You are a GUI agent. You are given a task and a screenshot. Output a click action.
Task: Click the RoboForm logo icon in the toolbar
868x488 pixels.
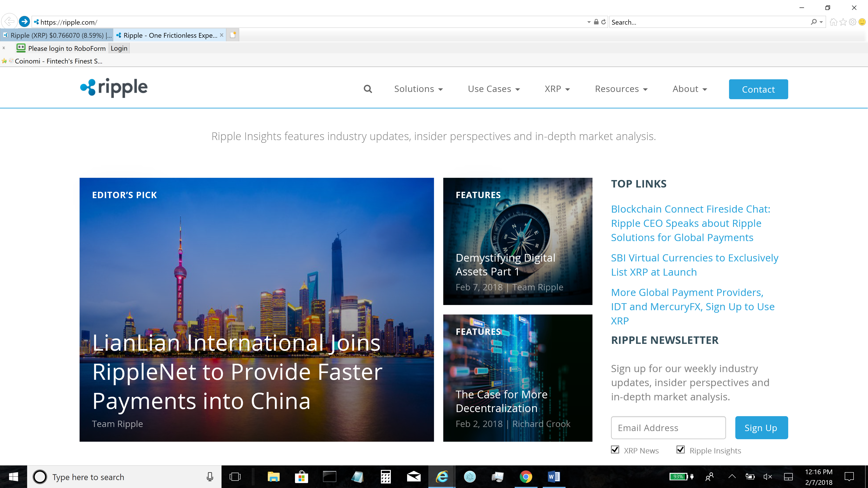click(21, 48)
